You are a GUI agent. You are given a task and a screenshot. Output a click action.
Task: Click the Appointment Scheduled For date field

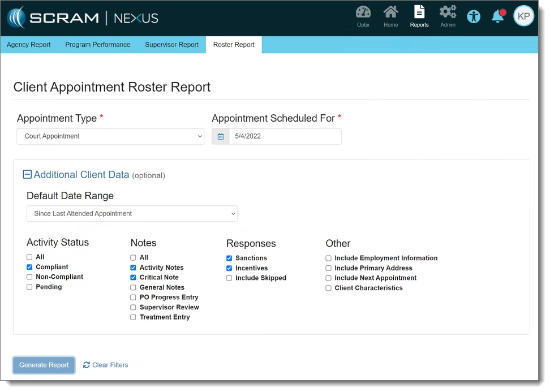[x=285, y=136]
